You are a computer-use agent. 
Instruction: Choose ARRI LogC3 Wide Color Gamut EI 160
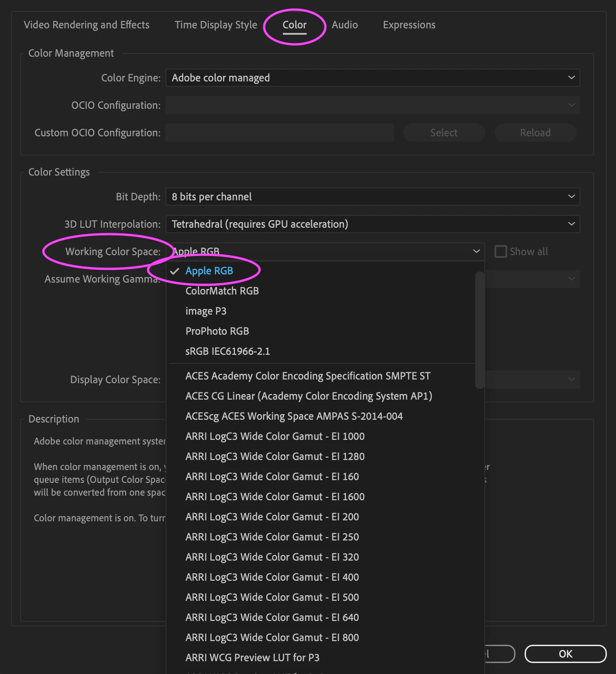(320, 476)
